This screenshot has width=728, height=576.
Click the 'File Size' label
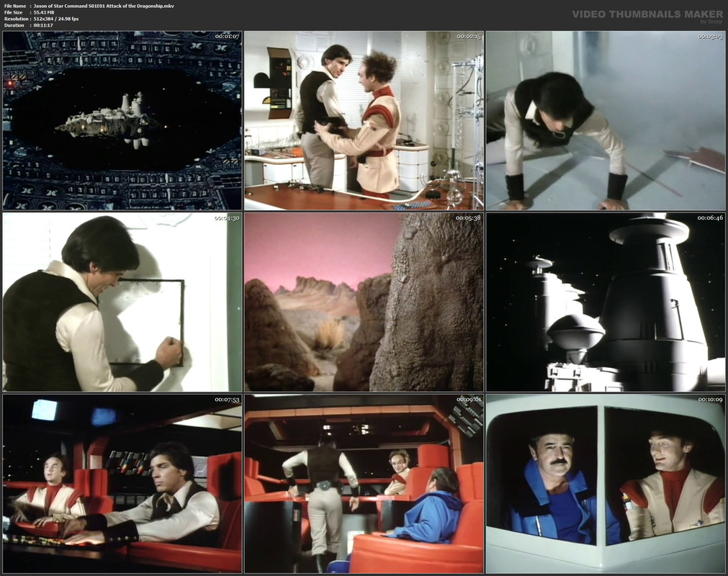point(14,12)
